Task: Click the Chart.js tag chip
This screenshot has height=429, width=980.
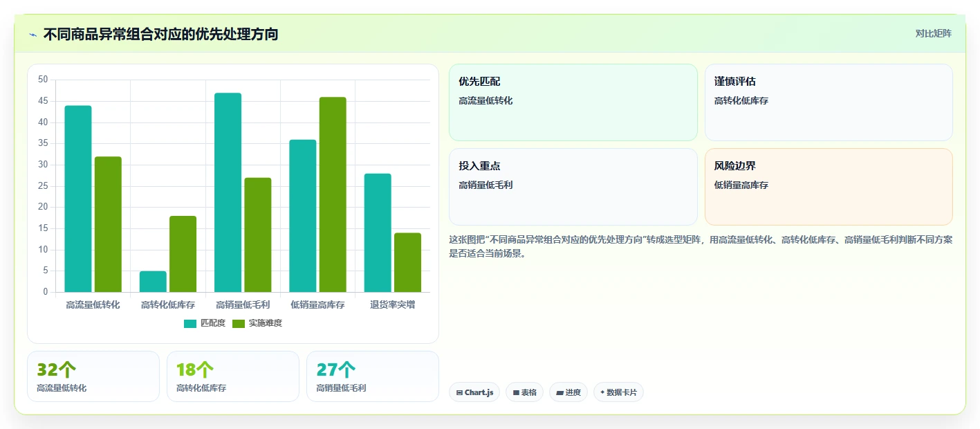Action: click(x=474, y=392)
